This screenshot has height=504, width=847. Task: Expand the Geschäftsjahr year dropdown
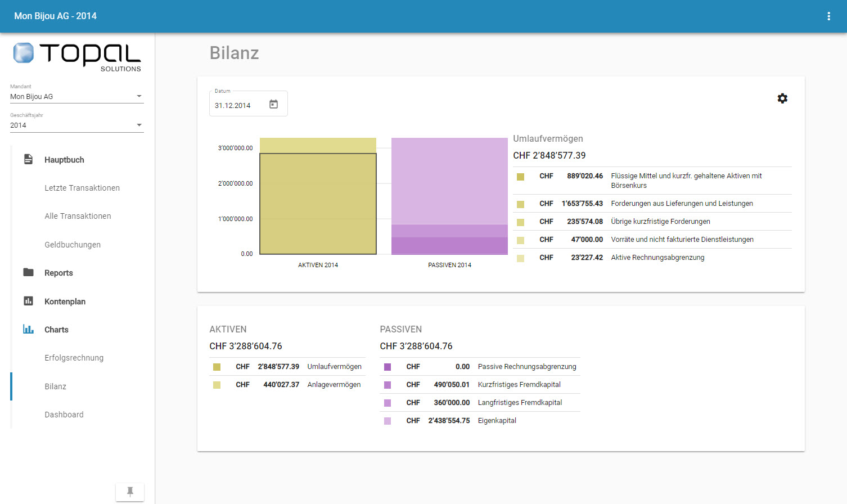coord(139,125)
